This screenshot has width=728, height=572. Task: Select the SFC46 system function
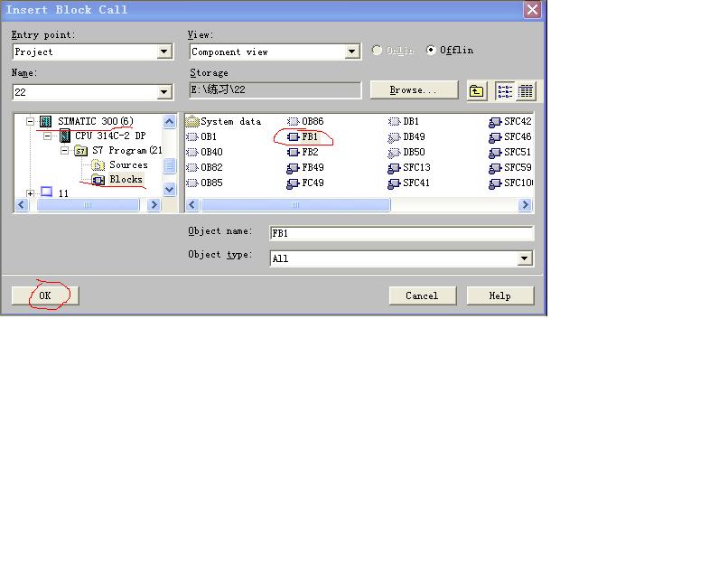pos(510,136)
